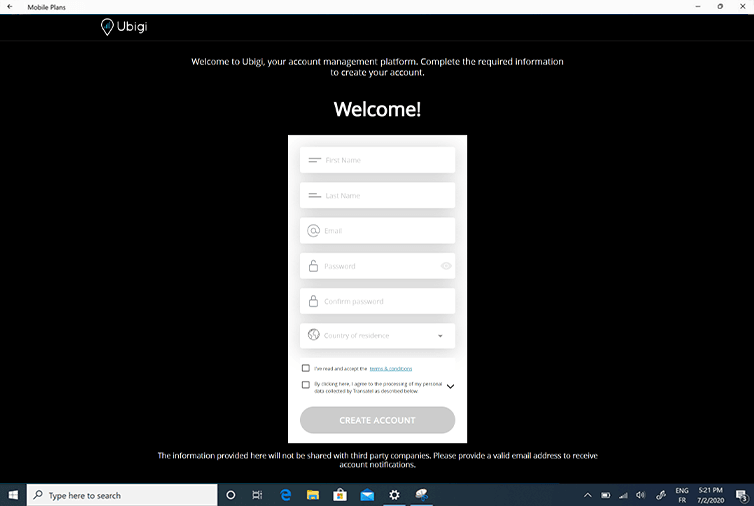Click the taskbar search box
This screenshot has width=754, height=506.
coord(122,495)
